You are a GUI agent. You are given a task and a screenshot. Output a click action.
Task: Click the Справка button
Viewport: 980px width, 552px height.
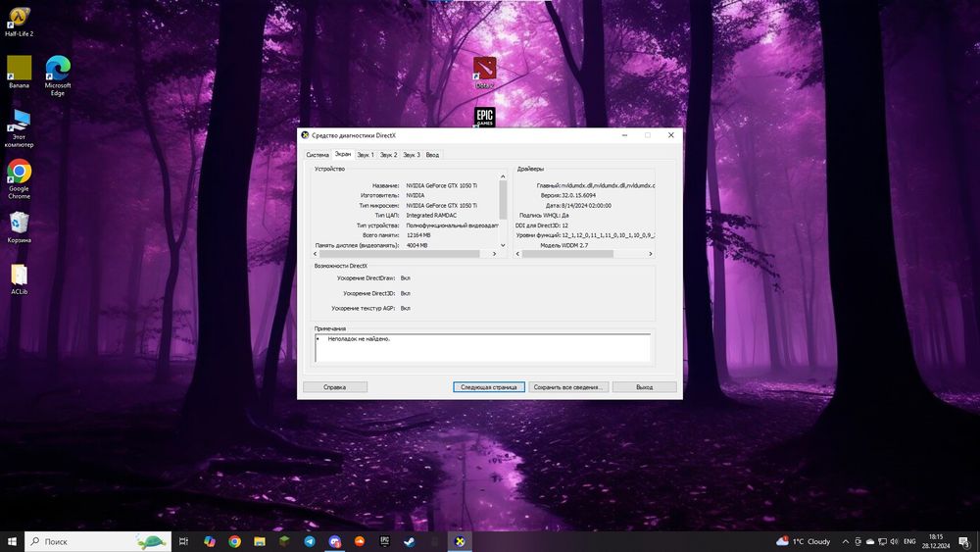335,387
